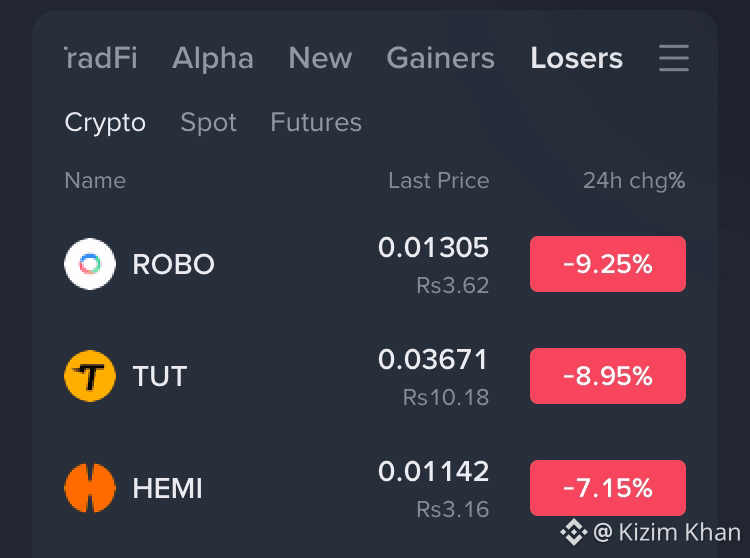Open the New tab
This screenshot has width=750, height=558.
(320, 58)
